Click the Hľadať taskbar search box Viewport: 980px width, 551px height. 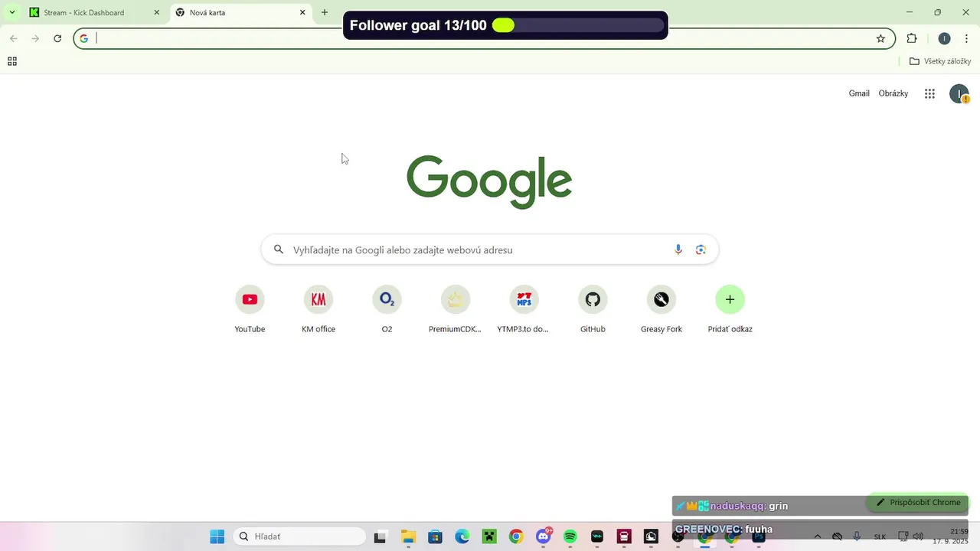[x=299, y=536]
